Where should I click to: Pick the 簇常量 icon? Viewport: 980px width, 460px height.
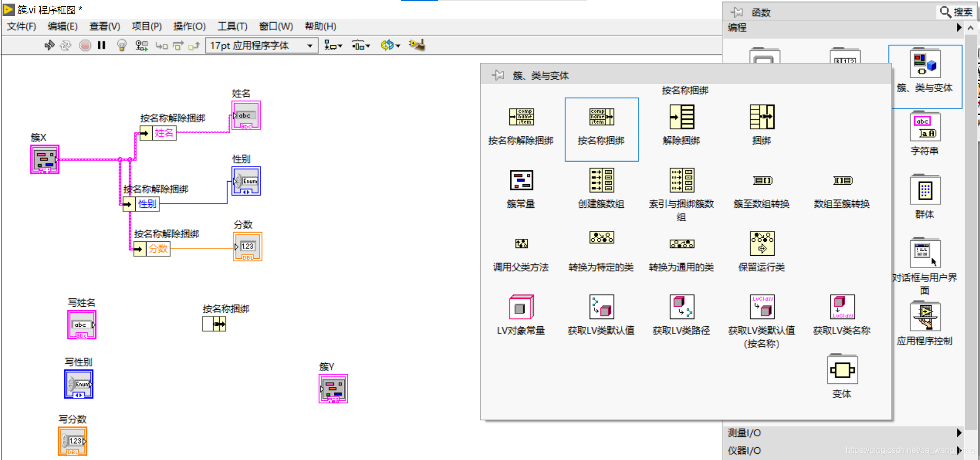point(521,180)
